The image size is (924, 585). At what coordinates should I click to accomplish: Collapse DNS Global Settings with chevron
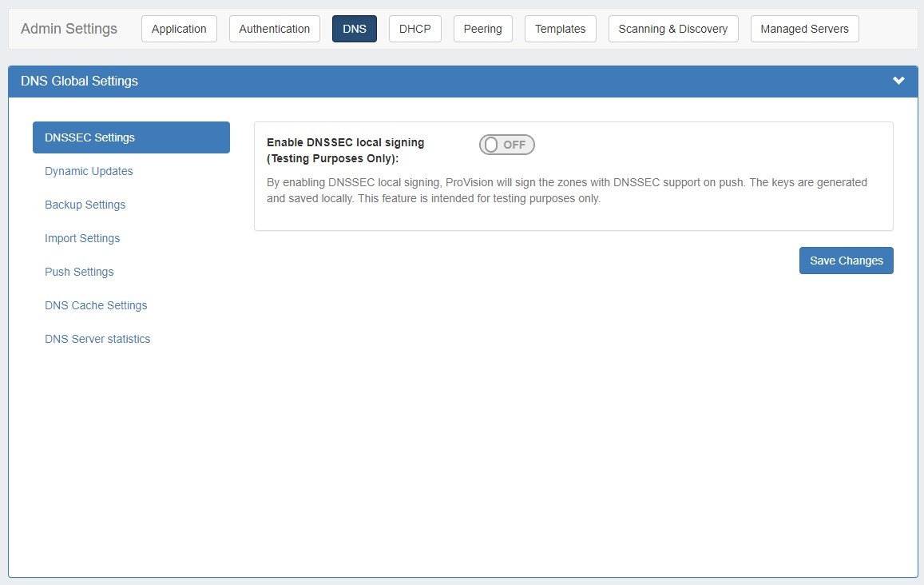tap(898, 81)
